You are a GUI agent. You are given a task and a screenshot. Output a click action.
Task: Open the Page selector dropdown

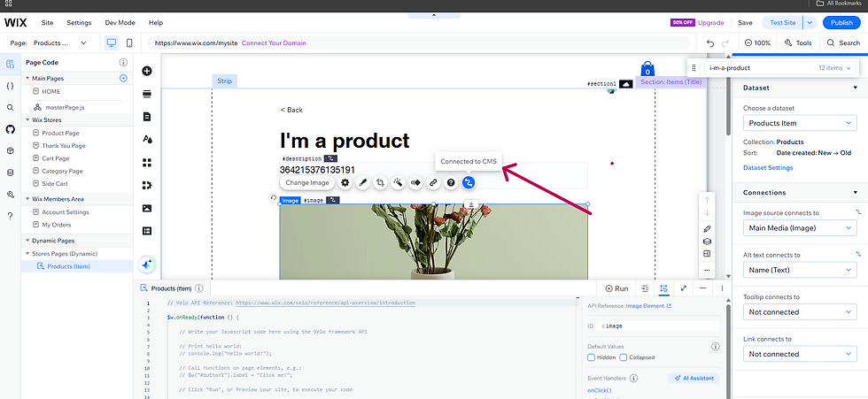point(60,42)
